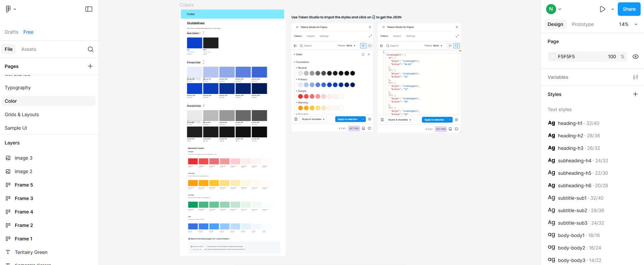
Task: Click the Teritairy Green text layer icon
Action: 8,252
